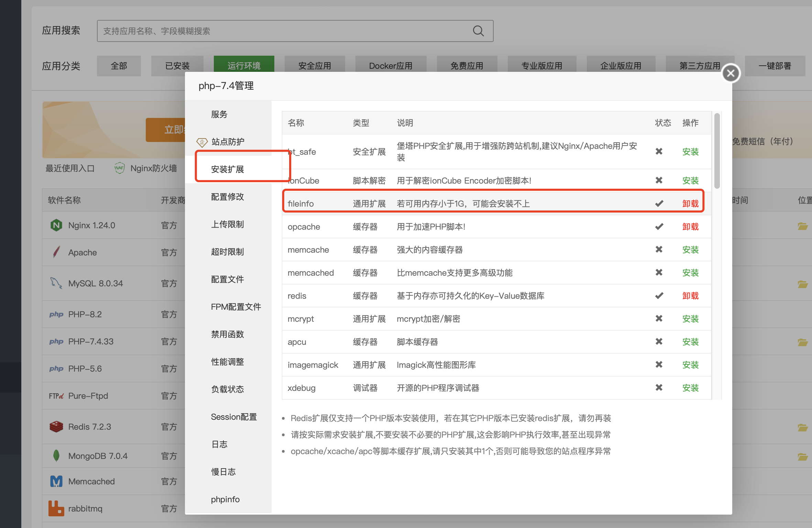The height and width of the screenshot is (528, 812).
Task: Click the PHP-8.2 php icon
Action: (56, 314)
